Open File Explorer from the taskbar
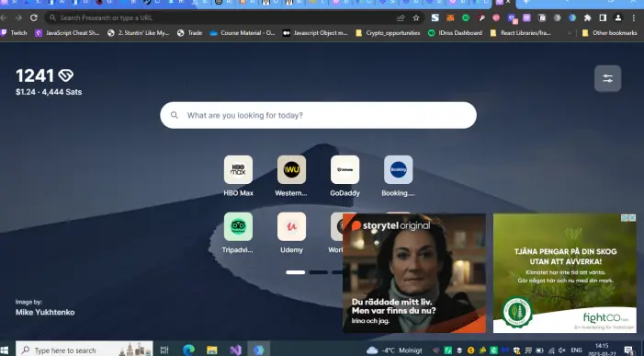Viewport: 644px width, 356px height. click(x=212, y=350)
